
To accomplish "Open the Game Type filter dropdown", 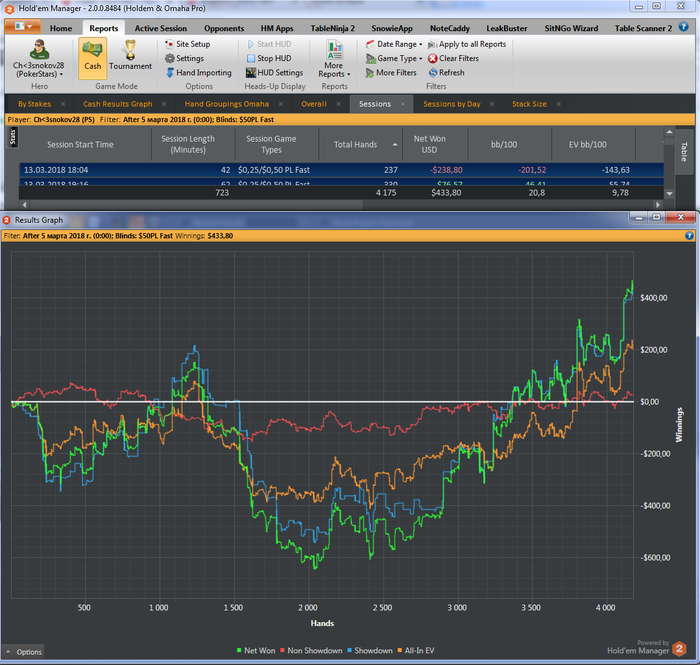I will (394, 58).
